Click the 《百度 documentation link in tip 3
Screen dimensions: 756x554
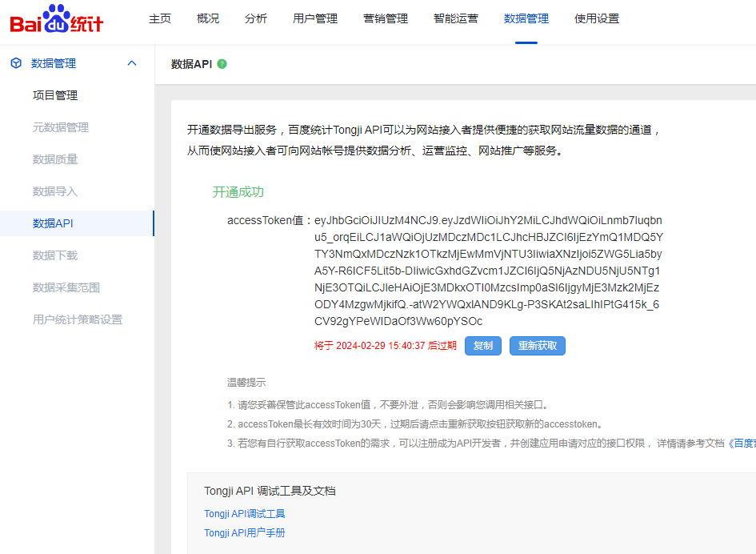point(742,443)
